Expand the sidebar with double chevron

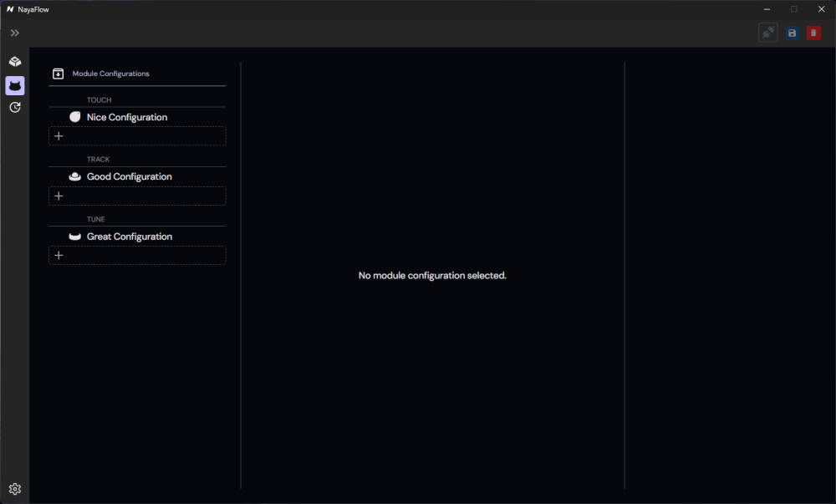tap(14, 33)
